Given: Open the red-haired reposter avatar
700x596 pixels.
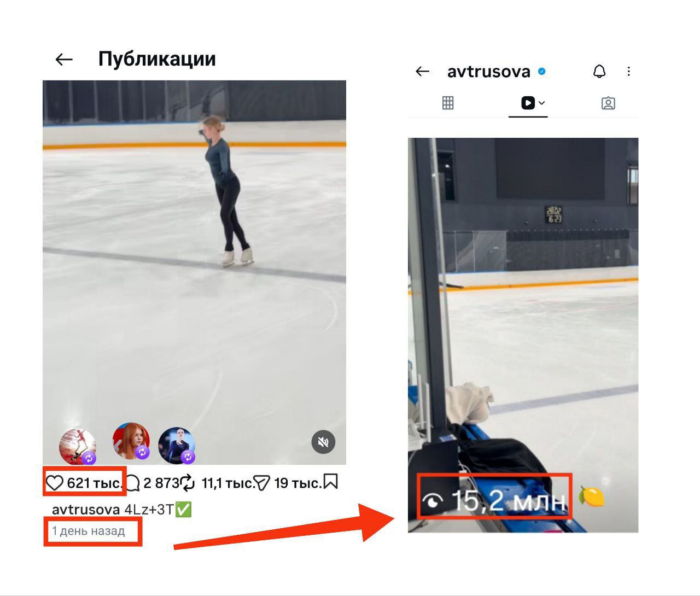Looking at the screenshot, I should pyautogui.click(x=131, y=441).
